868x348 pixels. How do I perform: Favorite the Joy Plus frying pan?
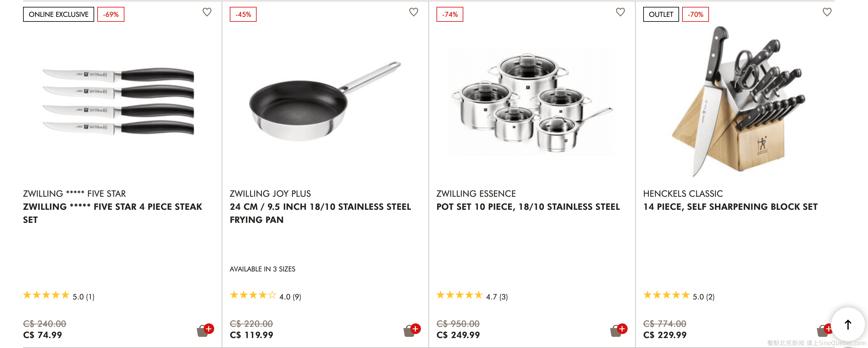click(x=413, y=12)
